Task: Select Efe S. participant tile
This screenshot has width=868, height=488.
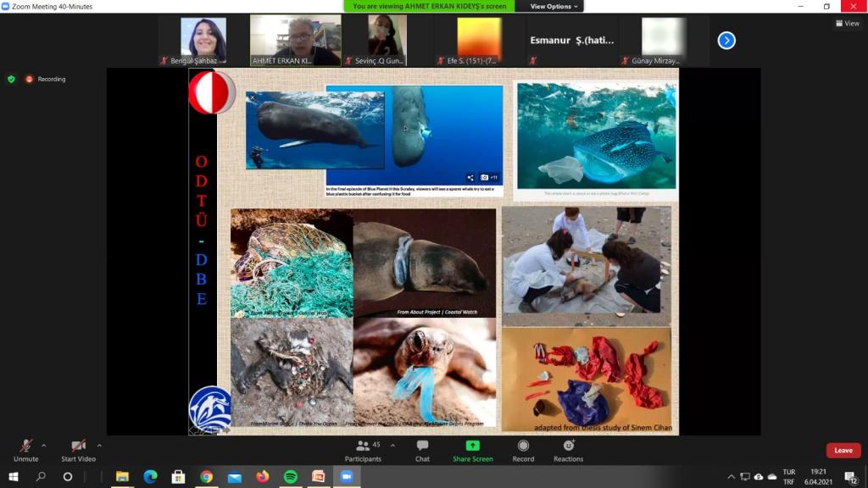Action: (480, 41)
